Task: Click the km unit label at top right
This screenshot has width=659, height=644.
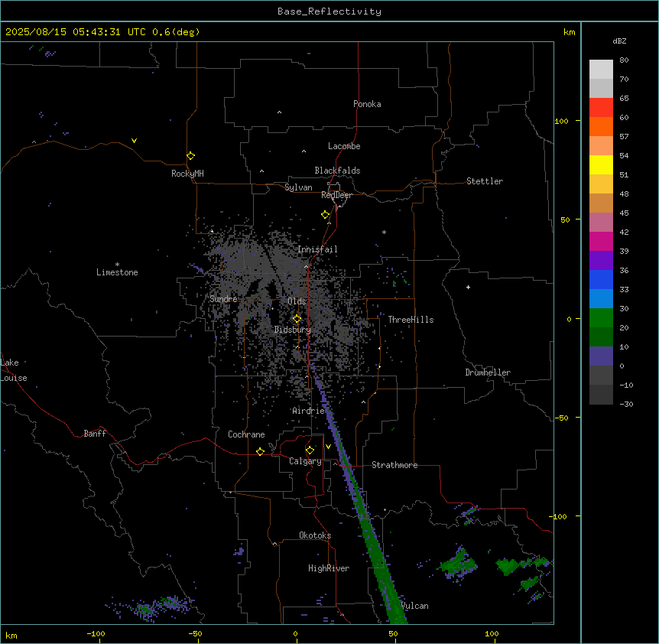Action: pos(569,32)
